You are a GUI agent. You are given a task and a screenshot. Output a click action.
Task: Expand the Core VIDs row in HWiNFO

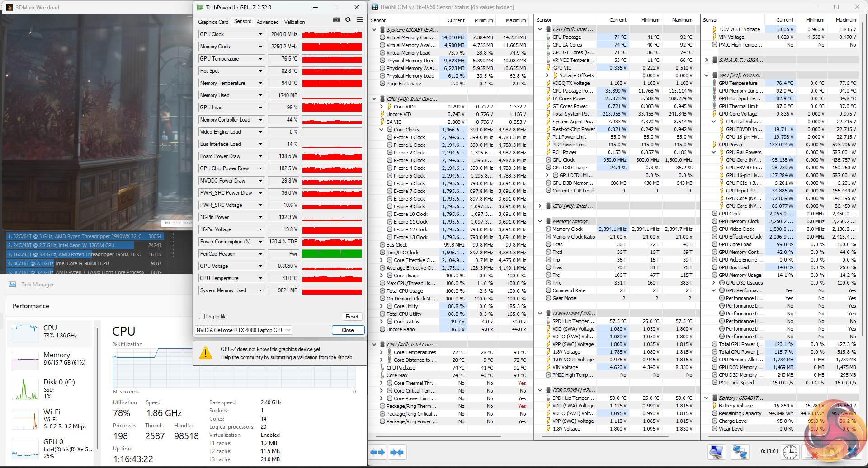pos(381,107)
